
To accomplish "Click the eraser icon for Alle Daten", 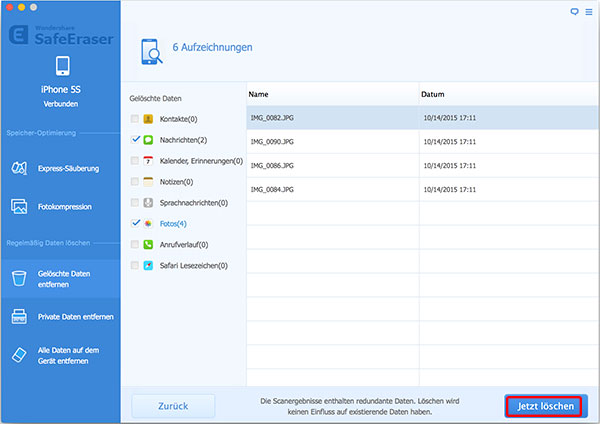I will [x=19, y=355].
